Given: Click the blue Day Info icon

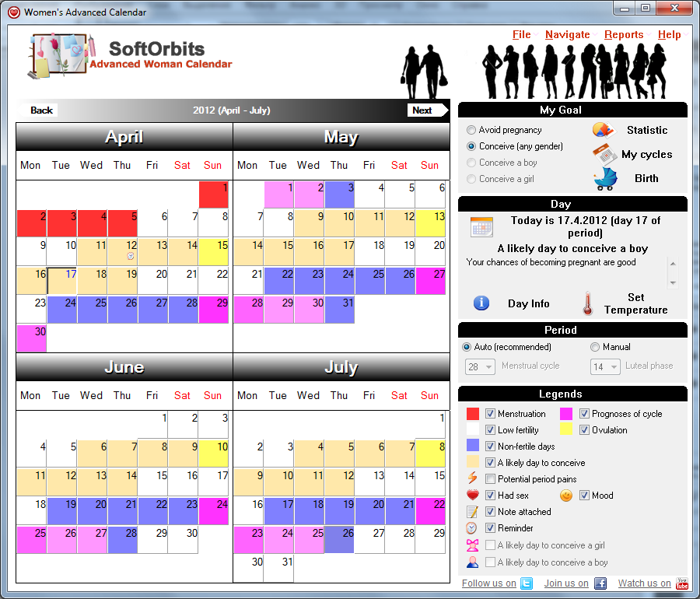Looking at the screenshot, I should tap(481, 303).
